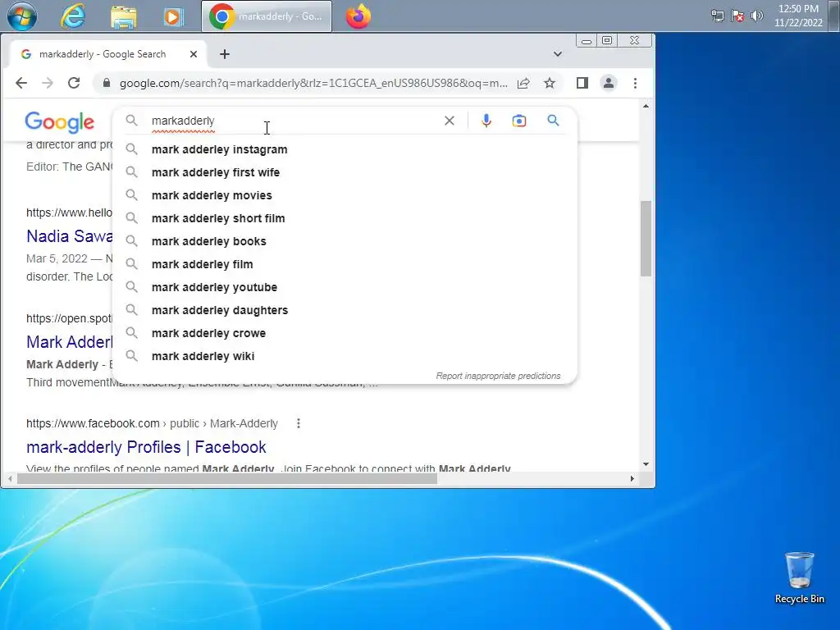840x630 pixels.
Task: View site info via the padlock icon
Action: (x=107, y=83)
